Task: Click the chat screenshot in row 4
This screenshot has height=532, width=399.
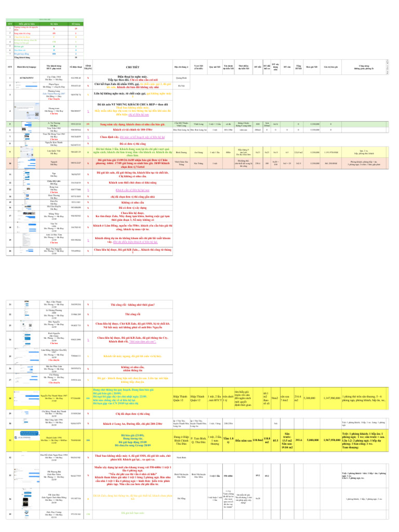Action: (x=27, y=111)
